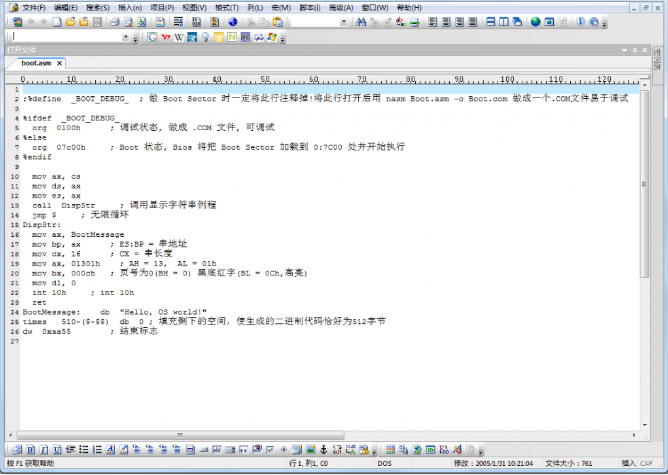Close the boot.asm tab

60,63
